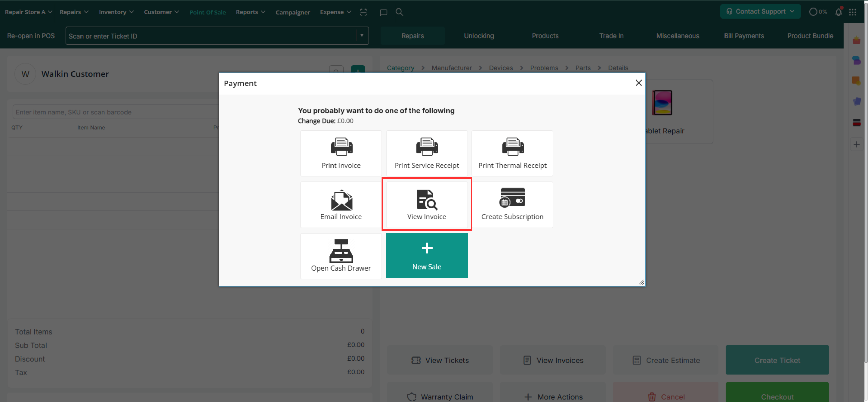The image size is (868, 402).
Task: Close the Payment dialog
Action: [x=638, y=83]
